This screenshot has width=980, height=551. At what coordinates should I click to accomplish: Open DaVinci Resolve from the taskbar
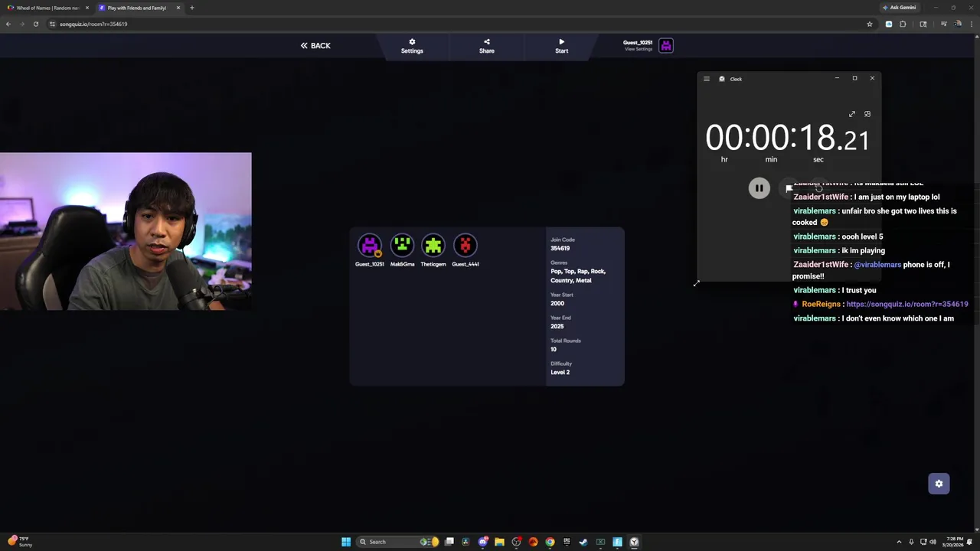[x=465, y=542]
